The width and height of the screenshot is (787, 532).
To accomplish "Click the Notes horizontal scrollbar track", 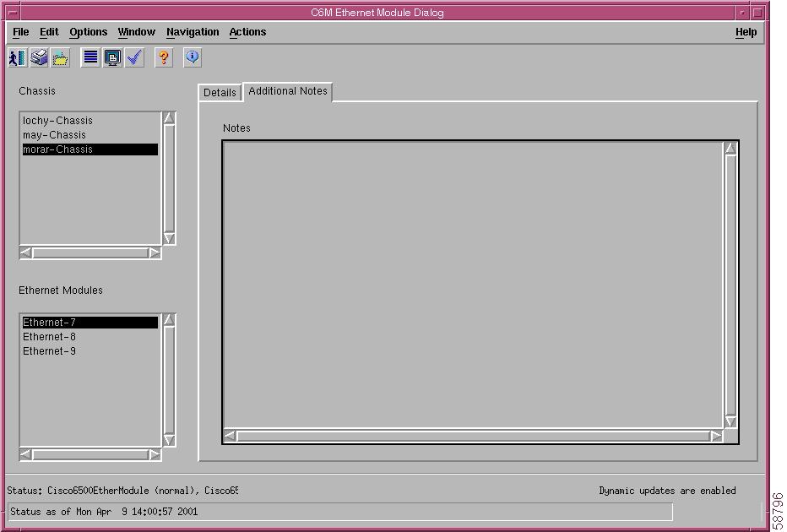I will [473, 436].
